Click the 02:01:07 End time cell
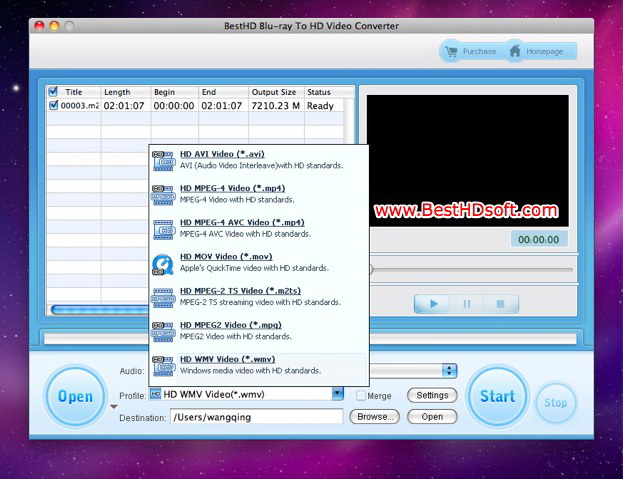The width and height of the screenshot is (623, 479). pyautogui.click(x=222, y=106)
